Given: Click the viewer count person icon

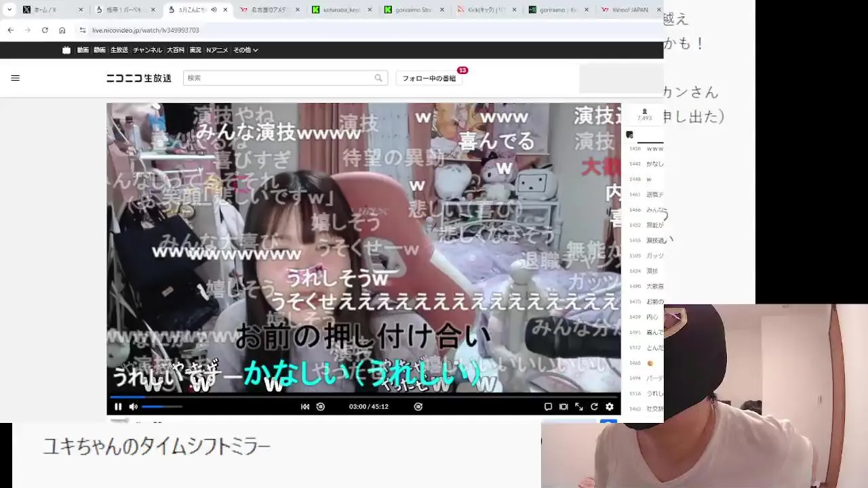Looking at the screenshot, I should click(x=645, y=111).
